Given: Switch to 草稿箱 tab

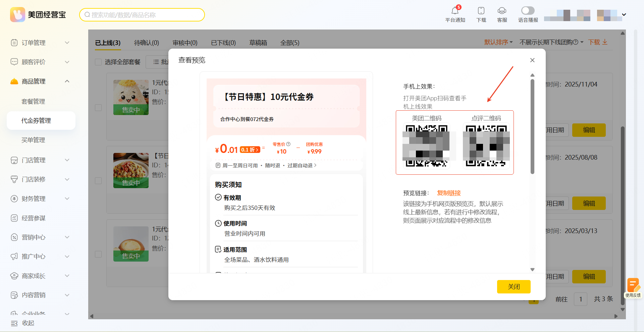Looking at the screenshot, I should 258,43.
